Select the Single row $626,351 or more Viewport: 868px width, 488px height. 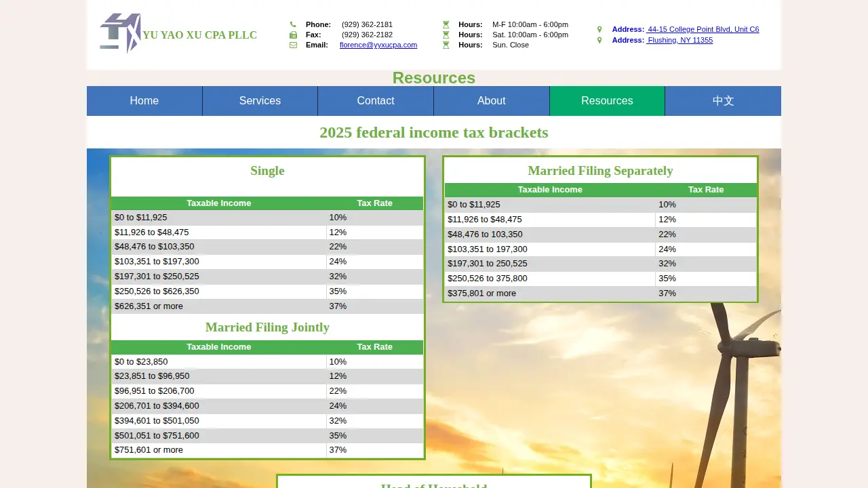pyautogui.click(x=267, y=306)
